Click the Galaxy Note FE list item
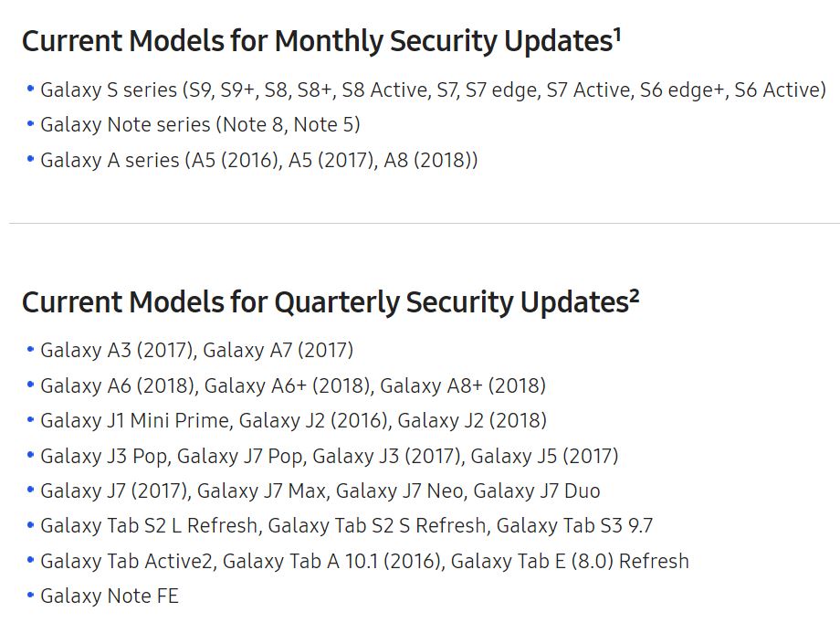The width and height of the screenshot is (840, 633). coord(110,596)
